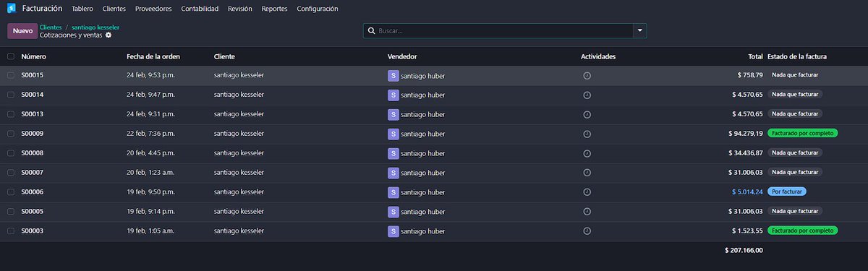The width and height of the screenshot is (868, 271).
Task: Click the gear icon beside Cotizaciones y ventas
Action: [109, 35]
